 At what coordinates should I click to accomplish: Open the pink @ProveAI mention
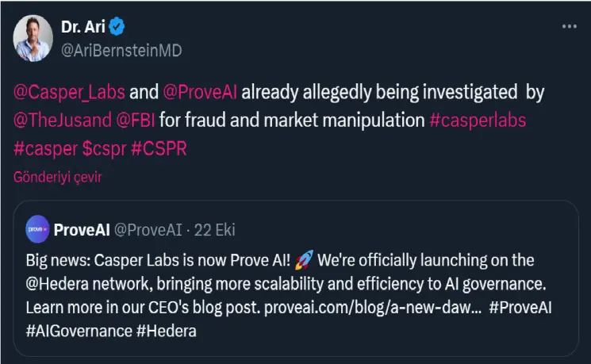click(200, 92)
